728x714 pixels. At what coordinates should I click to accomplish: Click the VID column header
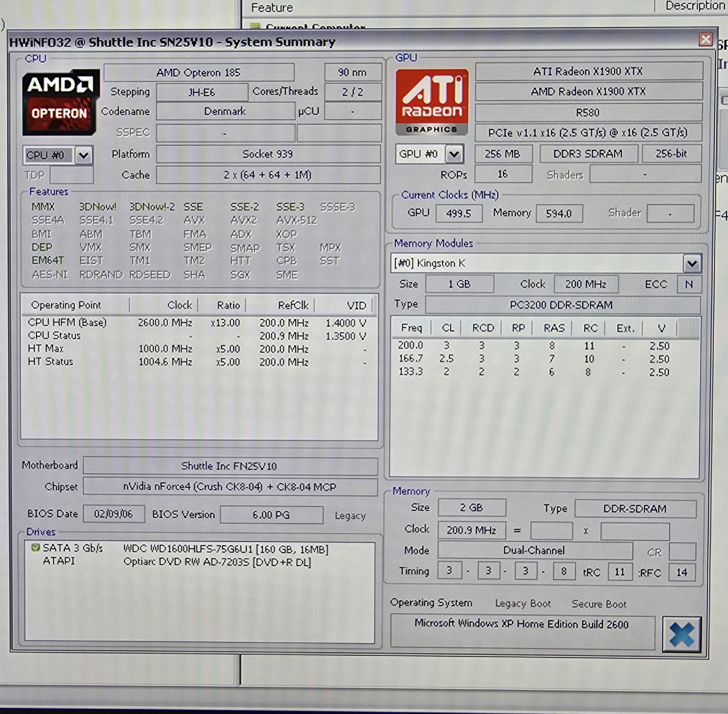[x=356, y=306]
